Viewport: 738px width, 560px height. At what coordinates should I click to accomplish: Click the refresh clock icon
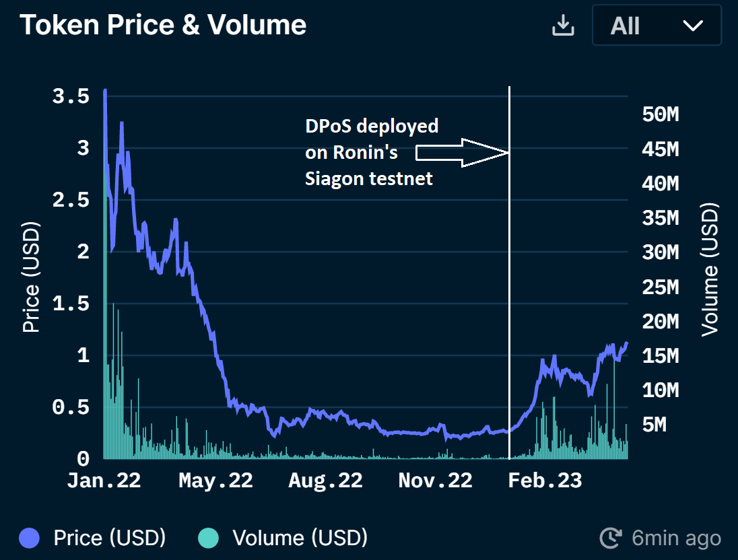(x=610, y=538)
